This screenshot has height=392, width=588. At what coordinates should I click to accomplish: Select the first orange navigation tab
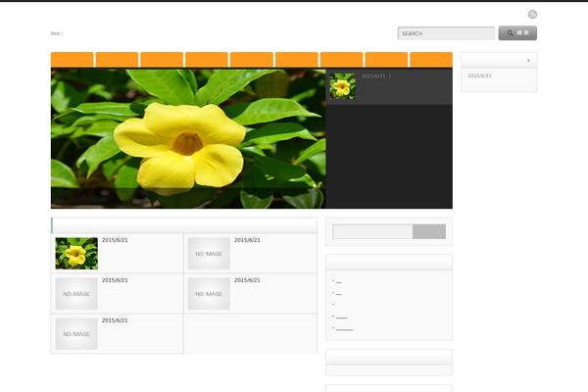click(x=73, y=60)
